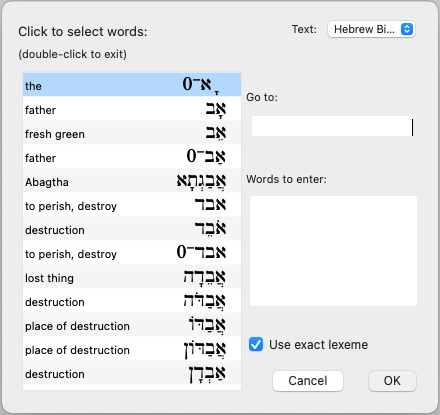This screenshot has height=415, width=440.
Task: Choose the second 'to perish, destroy' row
Action: pos(132,253)
